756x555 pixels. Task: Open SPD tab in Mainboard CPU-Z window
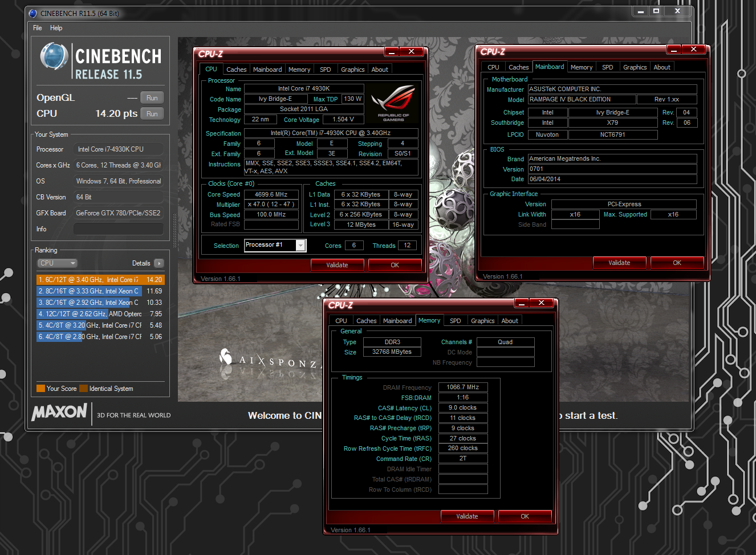coord(608,67)
